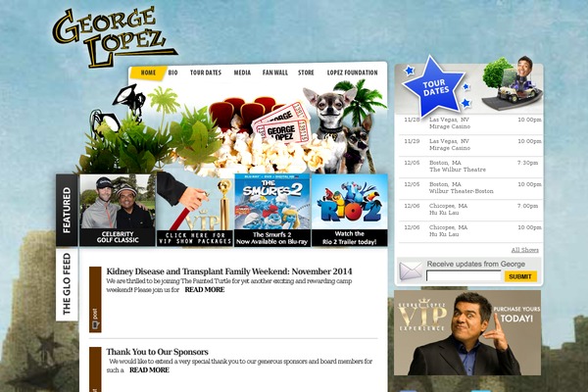Focus the email updates input field
This screenshot has width=588, height=392.
(464, 276)
